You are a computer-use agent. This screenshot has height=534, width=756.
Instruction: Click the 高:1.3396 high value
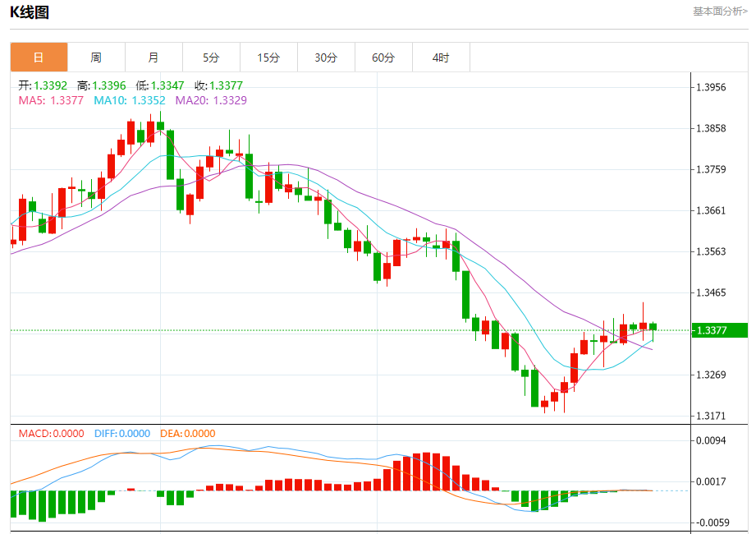click(x=101, y=85)
